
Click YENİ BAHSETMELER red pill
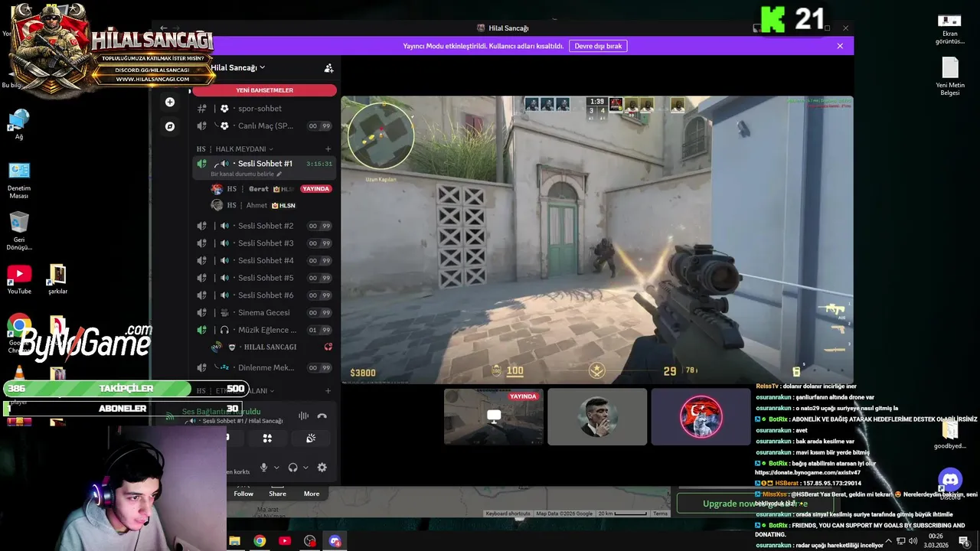coord(264,90)
